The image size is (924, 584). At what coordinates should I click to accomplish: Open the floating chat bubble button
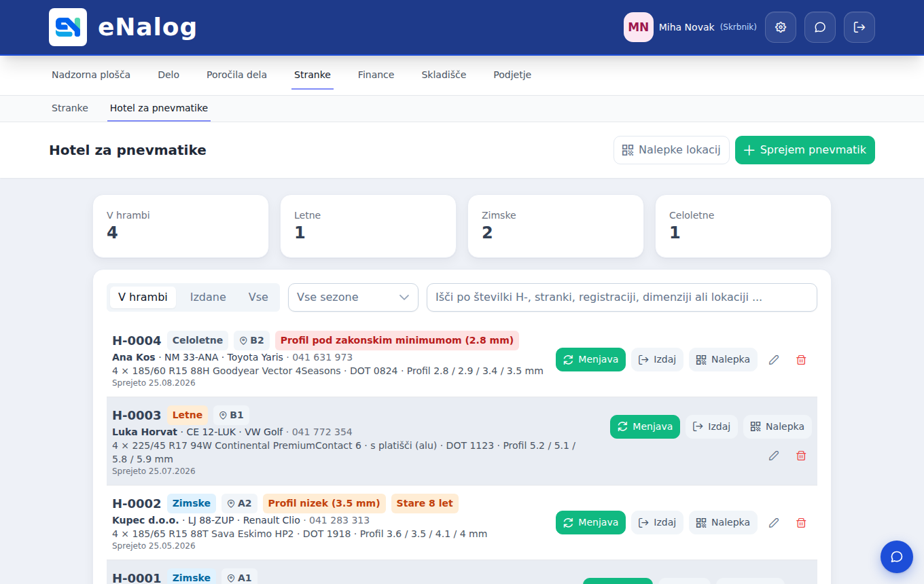coord(897,557)
